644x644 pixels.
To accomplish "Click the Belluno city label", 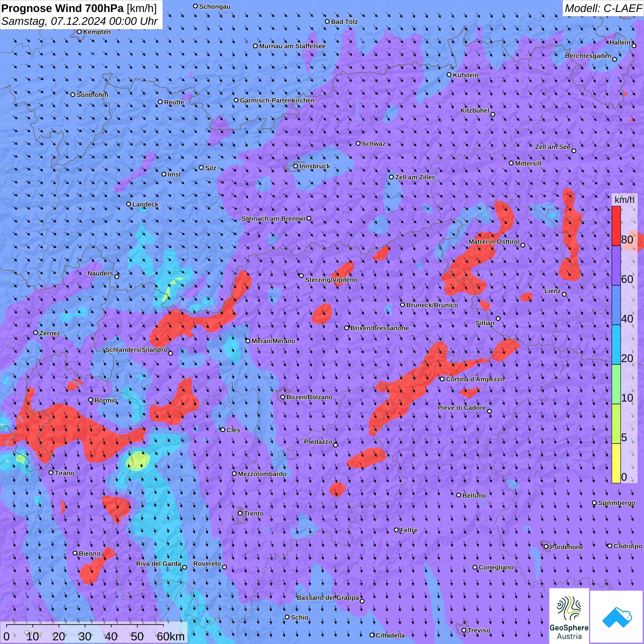I will (474, 495).
